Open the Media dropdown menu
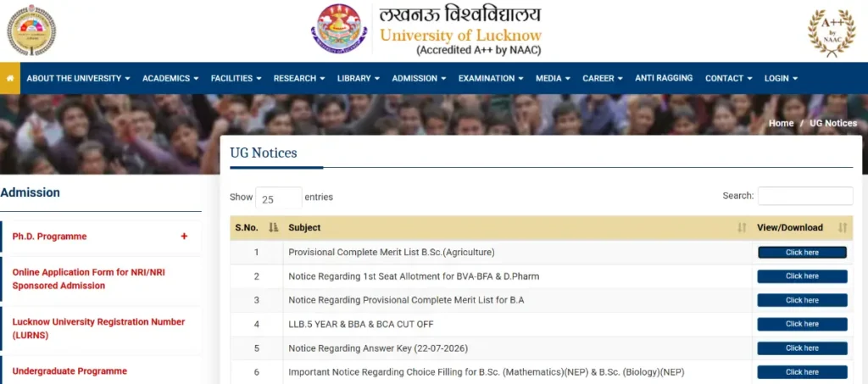This screenshot has width=868, height=384. coord(553,79)
